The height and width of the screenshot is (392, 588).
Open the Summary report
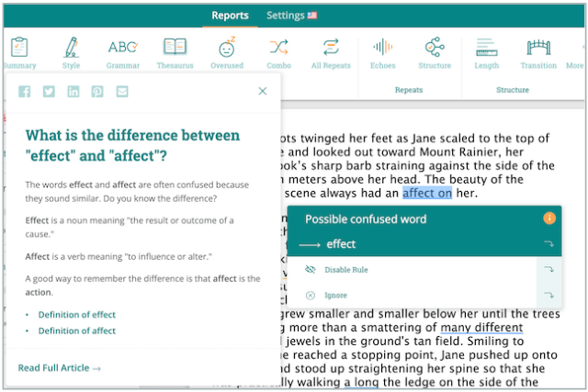[19, 53]
